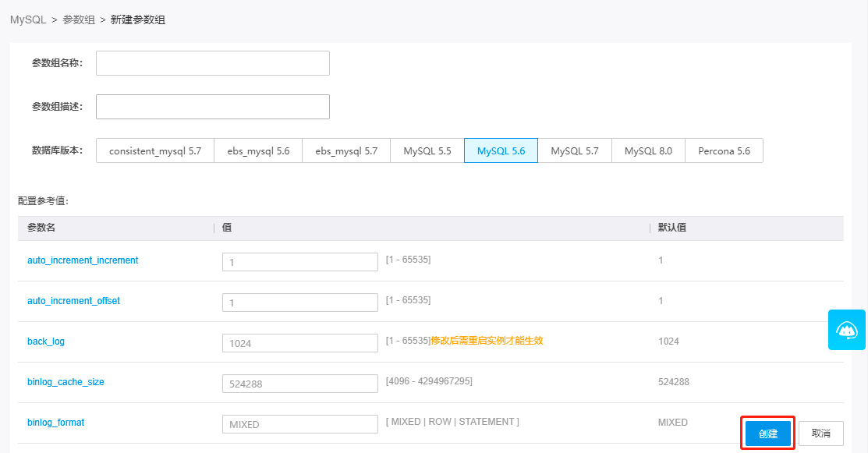Click the floating chat support icon
868x453 pixels.
(846, 330)
